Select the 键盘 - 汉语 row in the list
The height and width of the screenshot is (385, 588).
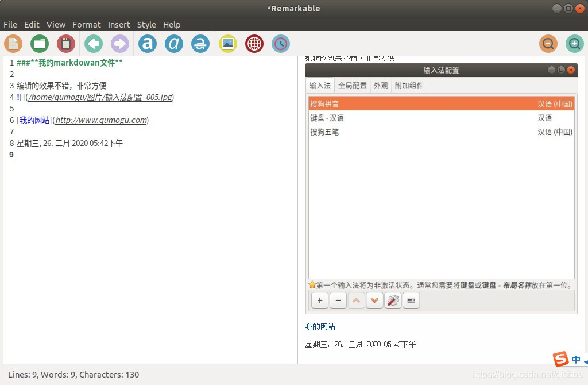coord(441,118)
